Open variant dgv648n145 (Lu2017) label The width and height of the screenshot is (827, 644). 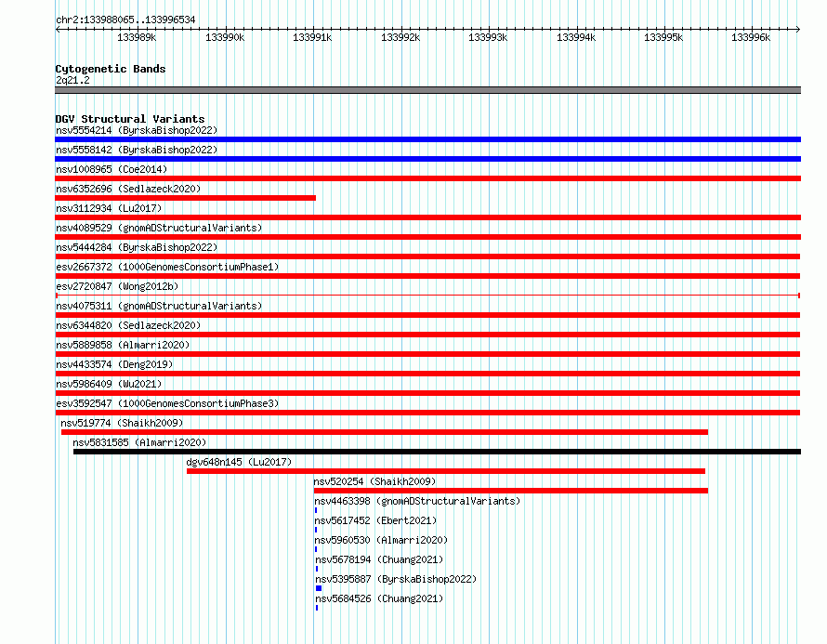(239, 462)
